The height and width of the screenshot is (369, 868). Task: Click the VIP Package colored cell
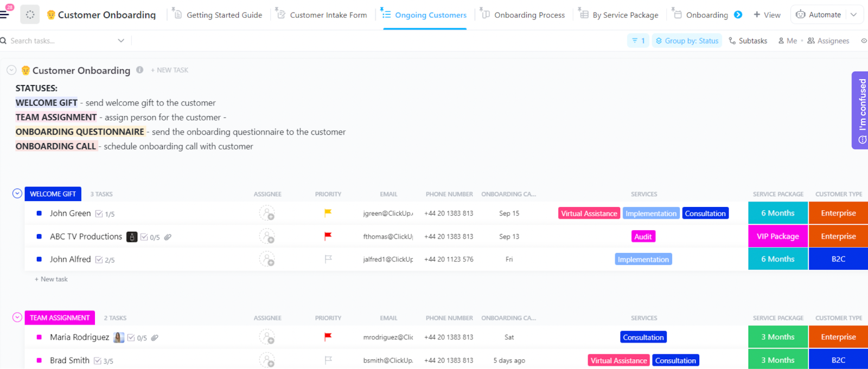(777, 236)
